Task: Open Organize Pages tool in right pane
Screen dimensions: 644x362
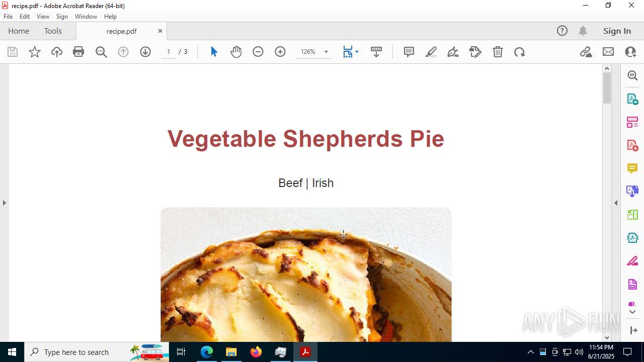Action: pos(632,122)
